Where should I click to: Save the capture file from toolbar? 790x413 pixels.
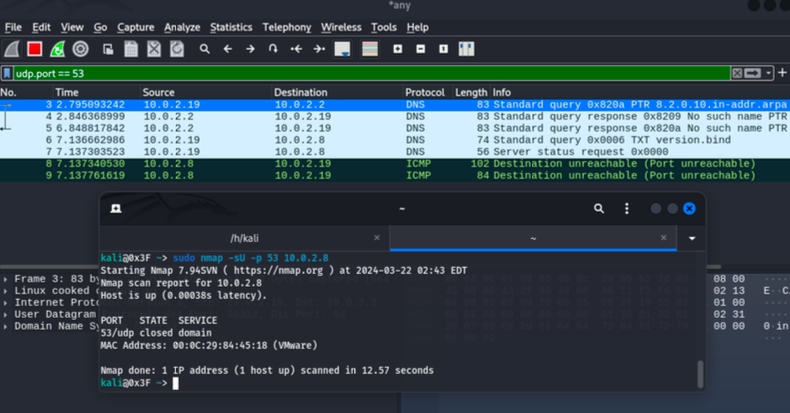(131, 49)
